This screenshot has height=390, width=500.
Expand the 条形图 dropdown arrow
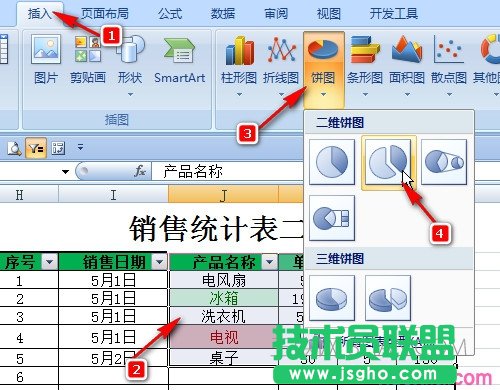[365, 95]
